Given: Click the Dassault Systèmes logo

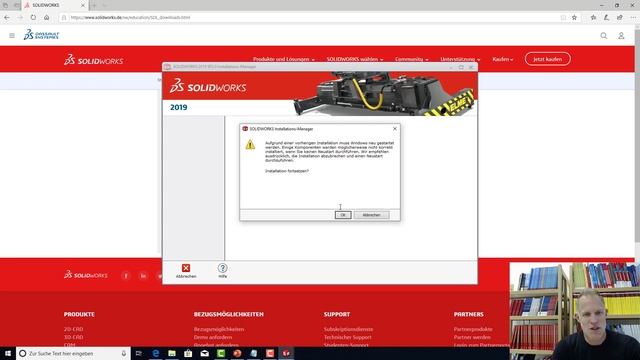Looking at the screenshot, I should 41,35.
